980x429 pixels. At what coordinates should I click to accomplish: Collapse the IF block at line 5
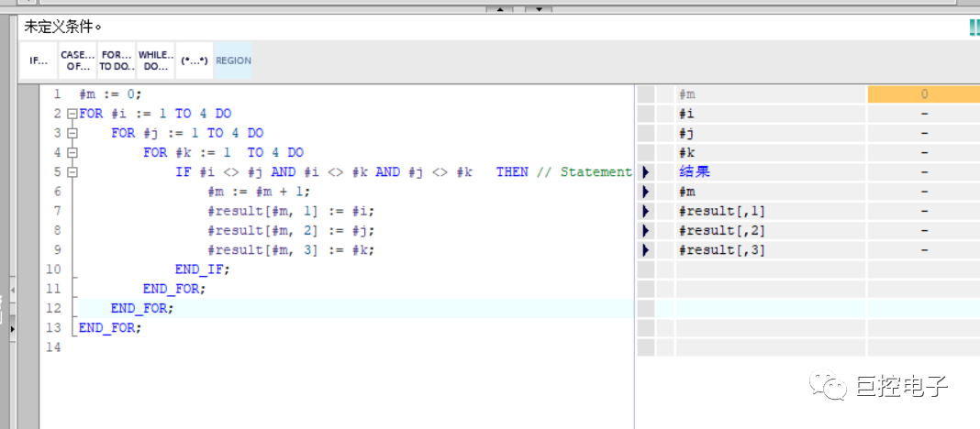click(x=72, y=172)
